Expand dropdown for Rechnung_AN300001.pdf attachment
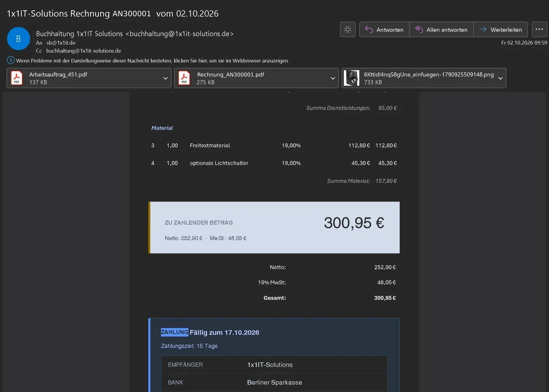The image size is (549, 392). [333, 78]
